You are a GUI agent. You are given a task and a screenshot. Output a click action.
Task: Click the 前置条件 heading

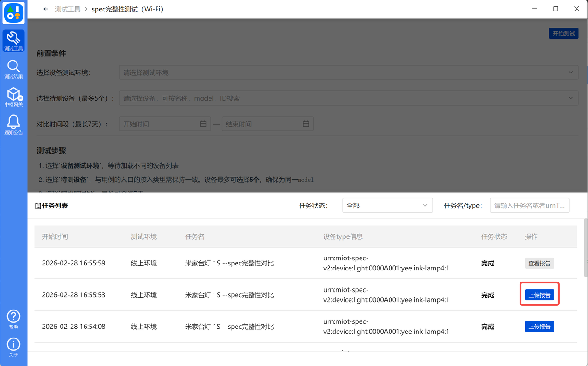click(x=51, y=53)
